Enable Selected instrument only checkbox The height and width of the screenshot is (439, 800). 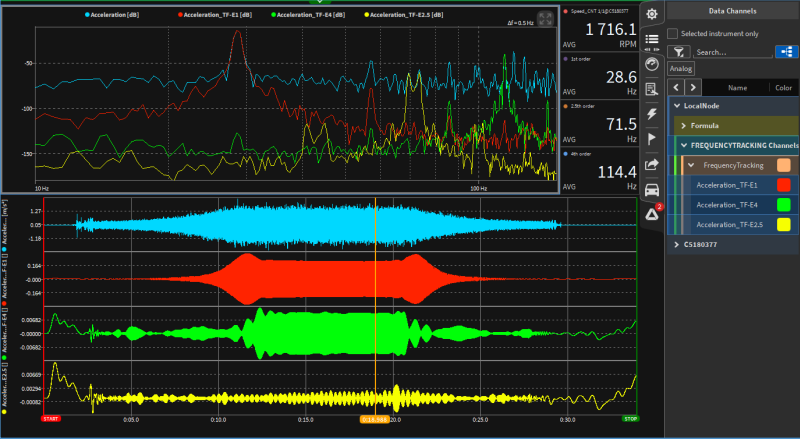(x=672, y=33)
